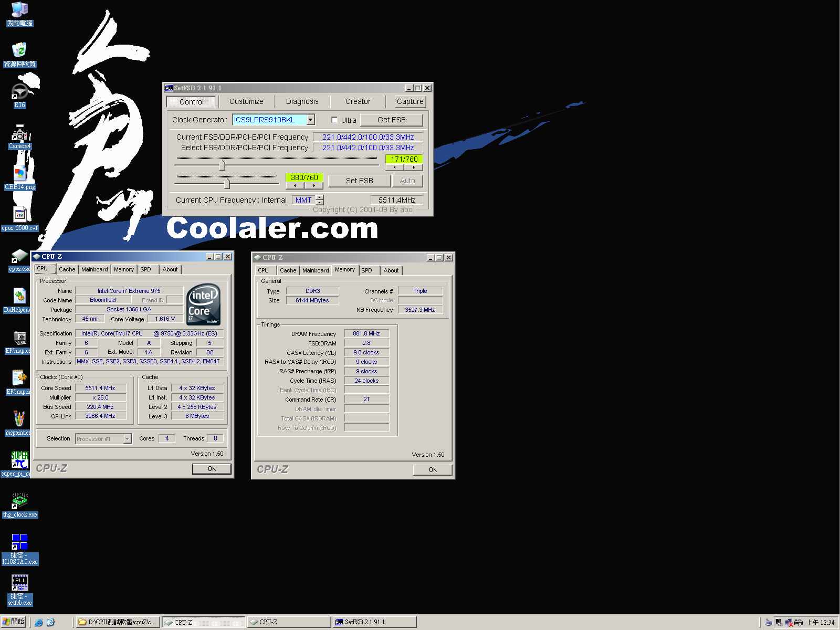The width and height of the screenshot is (840, 630).
Task: Click the right arrow under 171/760
Action: point(414,167)
